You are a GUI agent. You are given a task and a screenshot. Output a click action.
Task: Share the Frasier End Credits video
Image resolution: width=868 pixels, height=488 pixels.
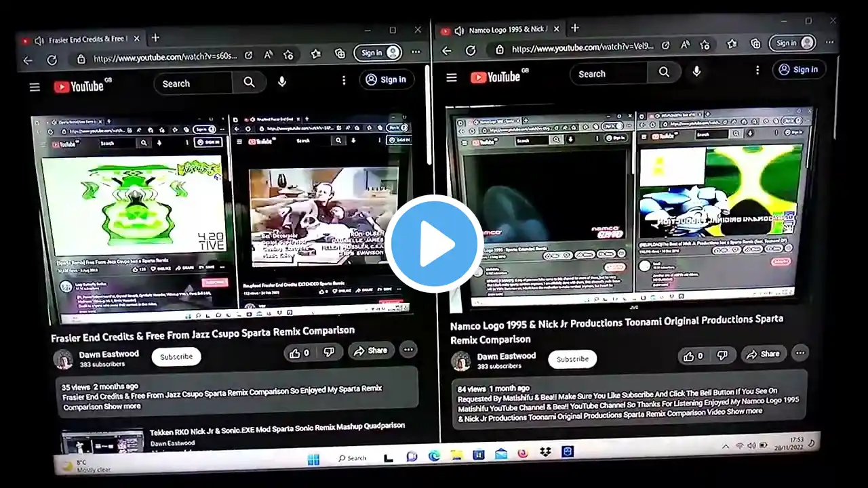(x=371, y=351)
